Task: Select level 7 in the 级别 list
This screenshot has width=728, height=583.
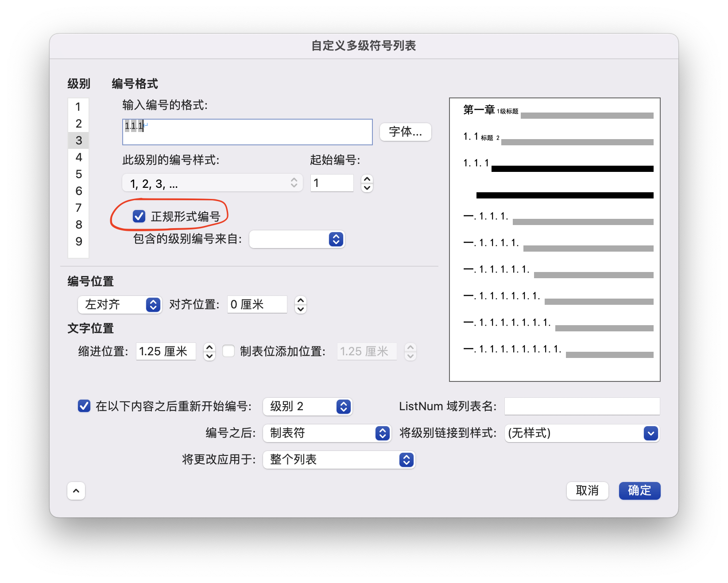Action: coord(78,208)
